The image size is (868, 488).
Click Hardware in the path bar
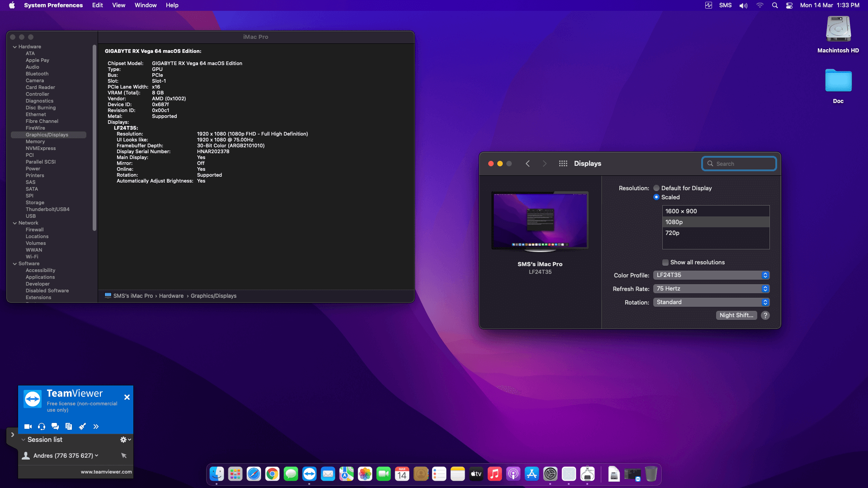(171, 296)
